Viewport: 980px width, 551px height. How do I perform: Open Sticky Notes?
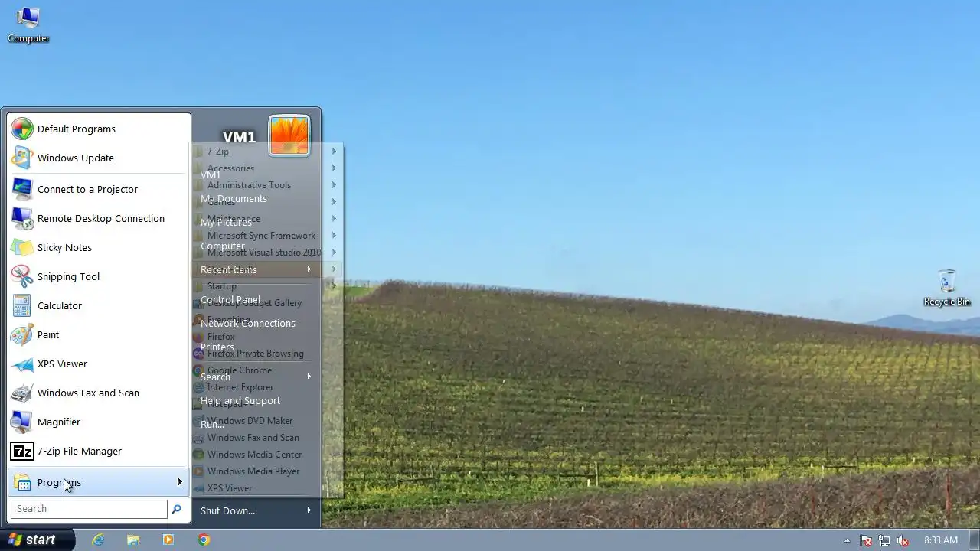click(99, 247)
